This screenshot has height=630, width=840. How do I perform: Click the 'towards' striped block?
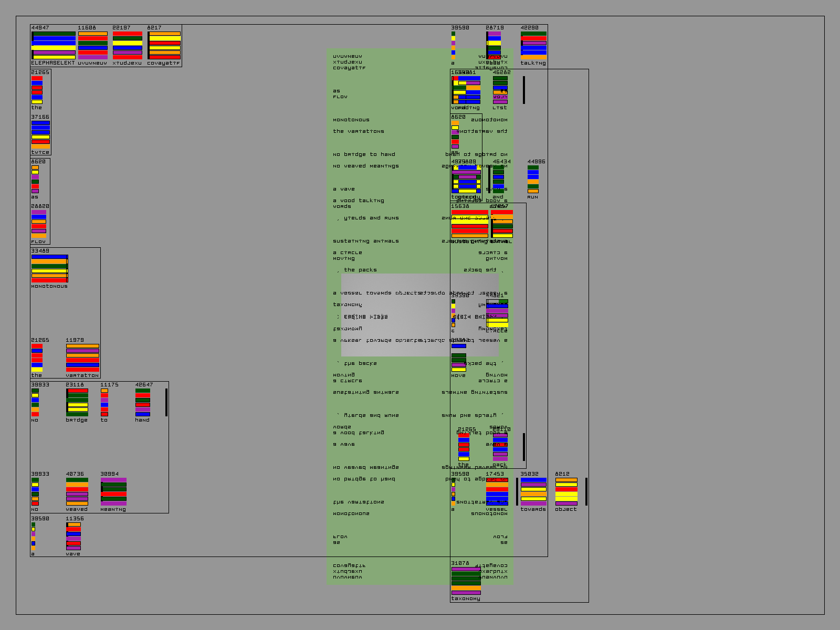[x=533, y=491]
